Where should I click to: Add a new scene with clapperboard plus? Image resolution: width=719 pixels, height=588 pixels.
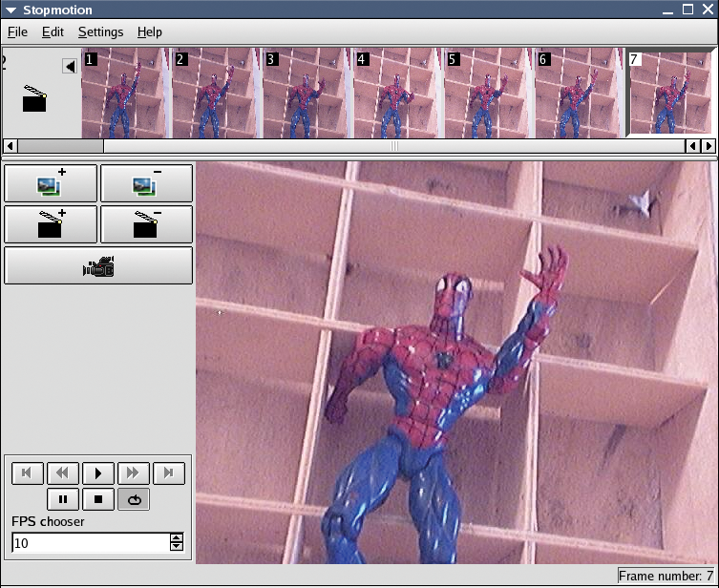[x=51, y=224]
